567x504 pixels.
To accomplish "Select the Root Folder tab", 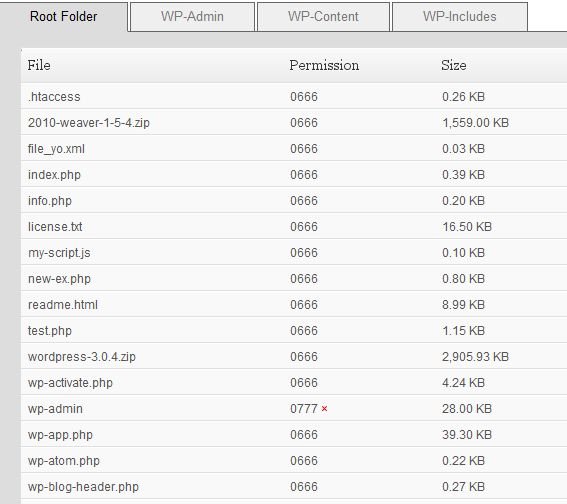I will [x=64, y=17].
